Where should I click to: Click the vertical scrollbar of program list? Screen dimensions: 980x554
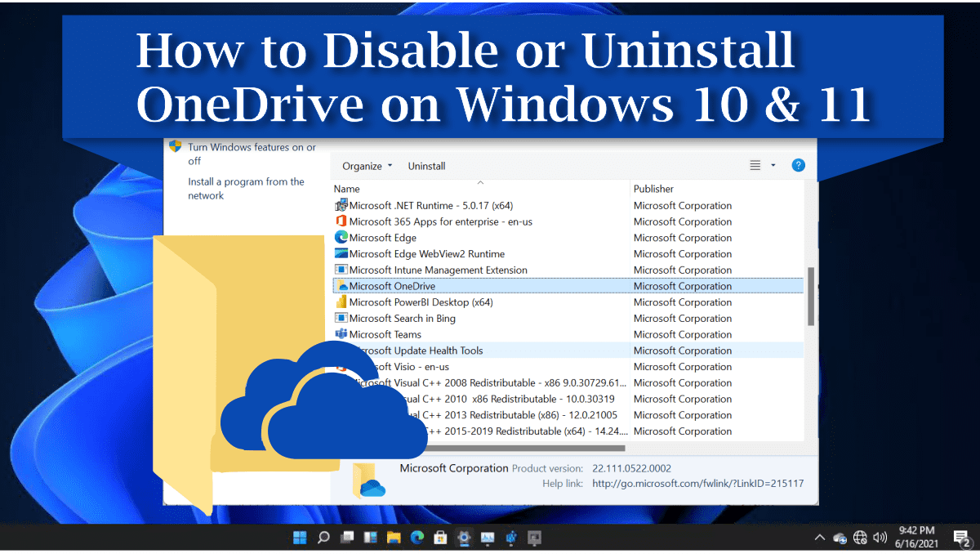click(x=810, y=295)
